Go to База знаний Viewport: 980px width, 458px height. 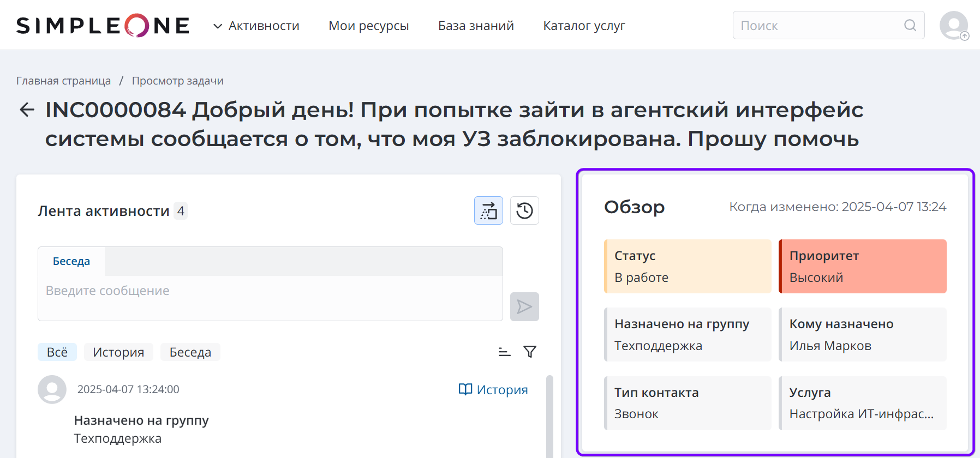coord(476,26)
